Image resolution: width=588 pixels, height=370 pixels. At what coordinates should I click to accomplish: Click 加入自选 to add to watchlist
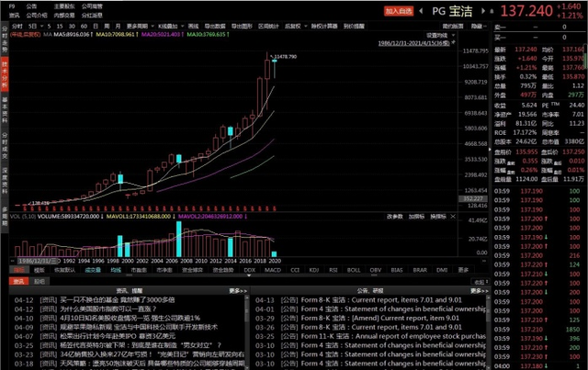tap(398, 11)
